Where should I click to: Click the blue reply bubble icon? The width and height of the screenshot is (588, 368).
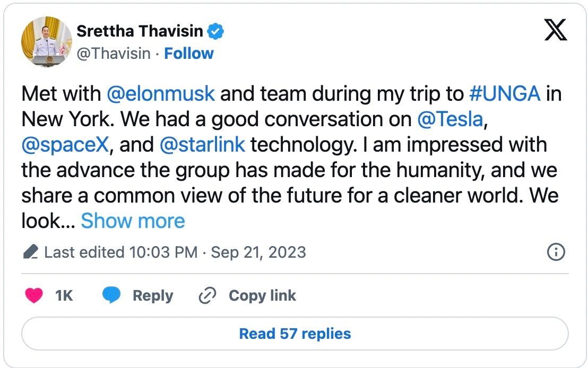click(x=111, y=296)
